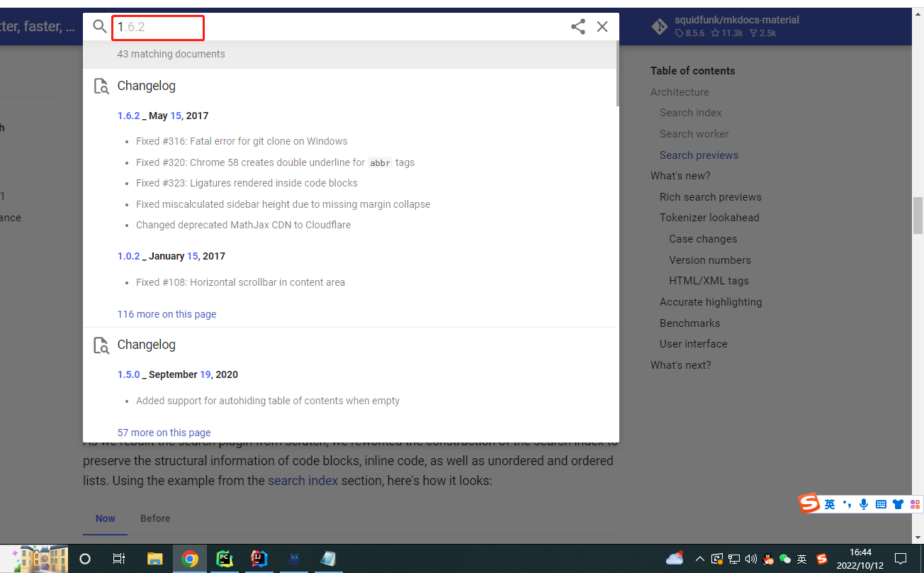Open Sogou toolbox grid icon
The width and height of the screenshot is (924, 573).
[x=915, y=504]
